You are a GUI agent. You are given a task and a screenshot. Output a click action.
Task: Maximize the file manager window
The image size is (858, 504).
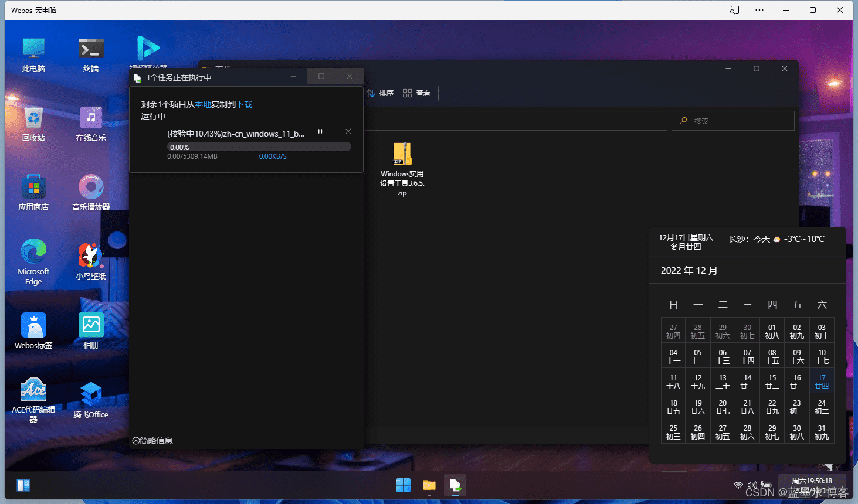[757, 69]
